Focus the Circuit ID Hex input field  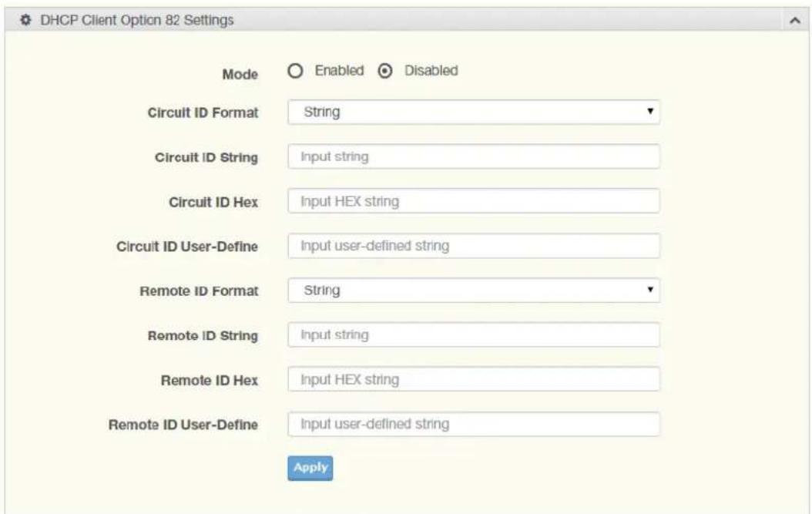point(474,201)
